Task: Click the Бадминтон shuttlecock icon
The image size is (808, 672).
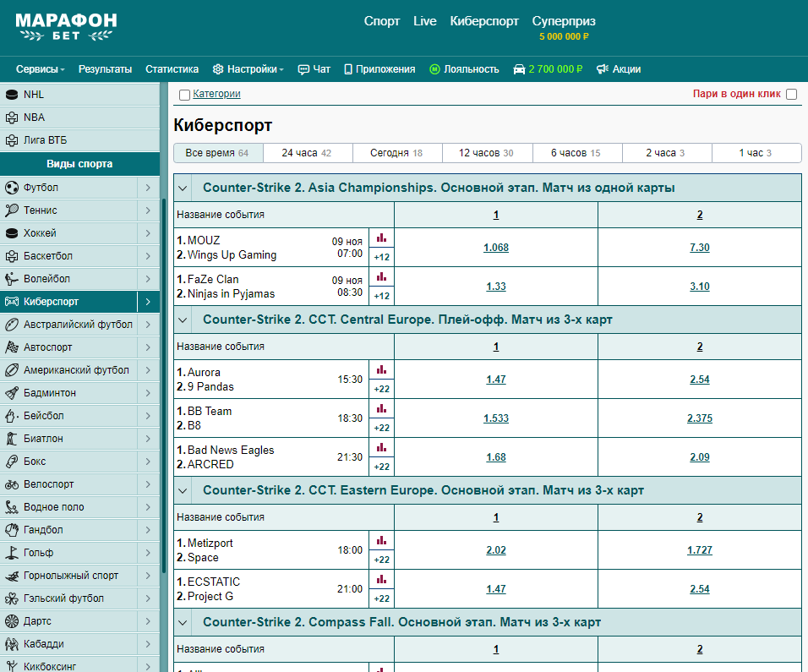Action: pos(11,393)
